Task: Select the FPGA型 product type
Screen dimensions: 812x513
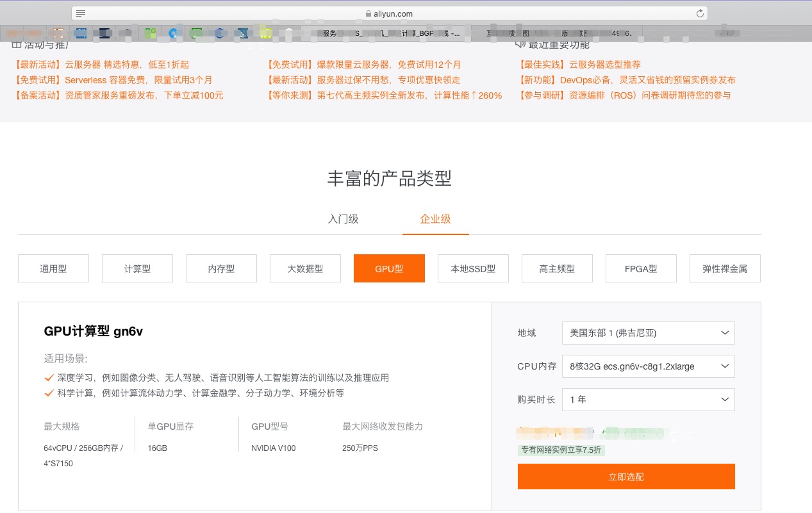Action: coord(641,268)
